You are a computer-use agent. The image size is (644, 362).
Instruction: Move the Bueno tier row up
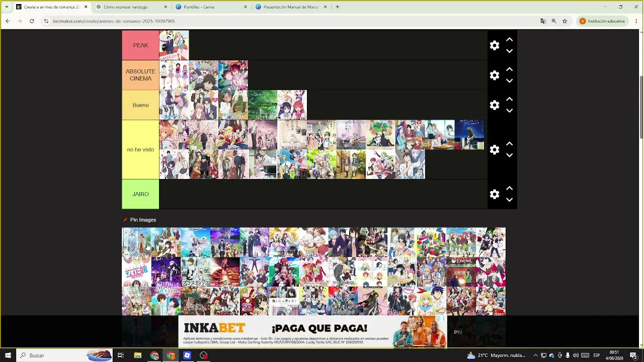(509, 99)
